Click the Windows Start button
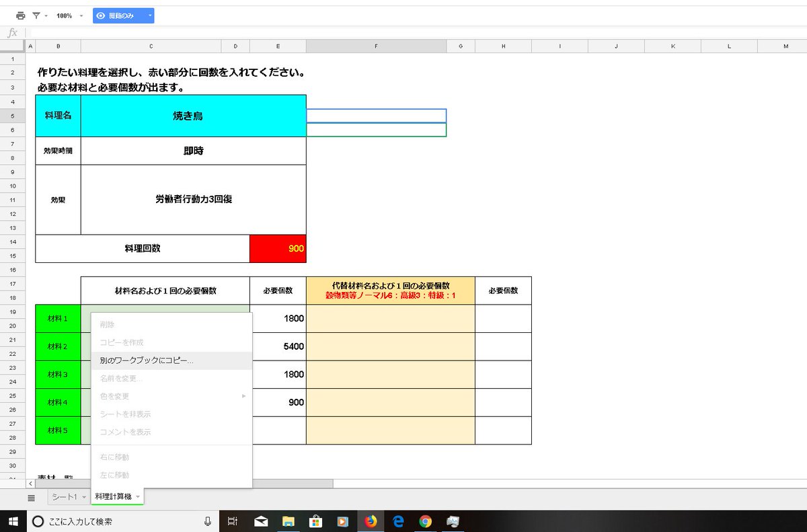 [x=13, y=521]
